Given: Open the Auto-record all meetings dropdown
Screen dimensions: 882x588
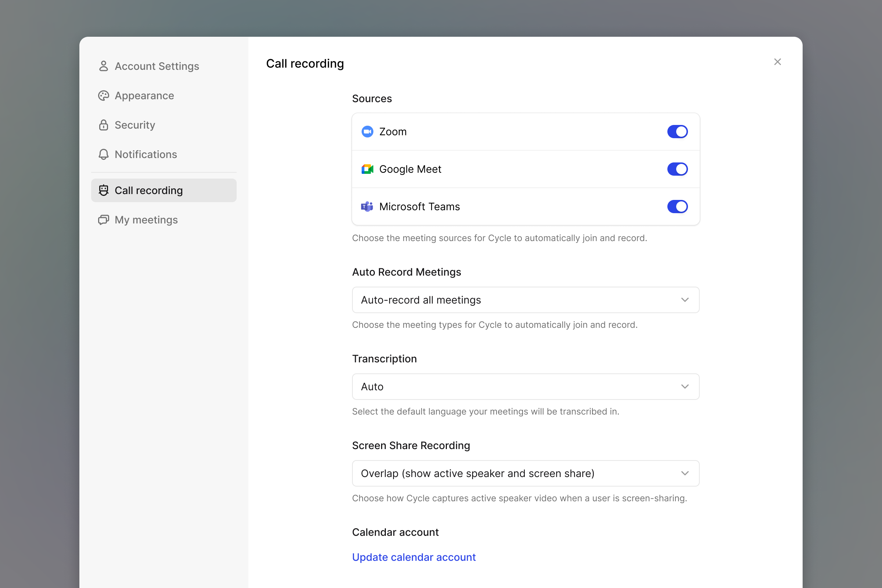Looking at the screenshot, I should 526,300.
